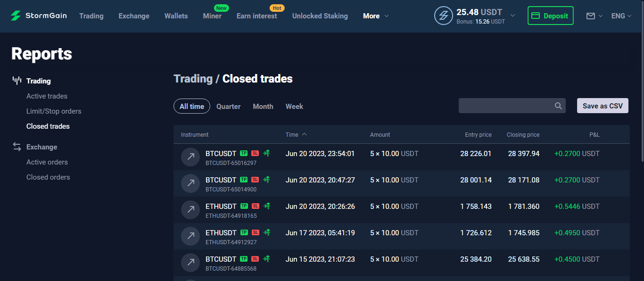Open the Wallets navigation tab
This screenshot has height=281, width=644.
pos(176,16)
